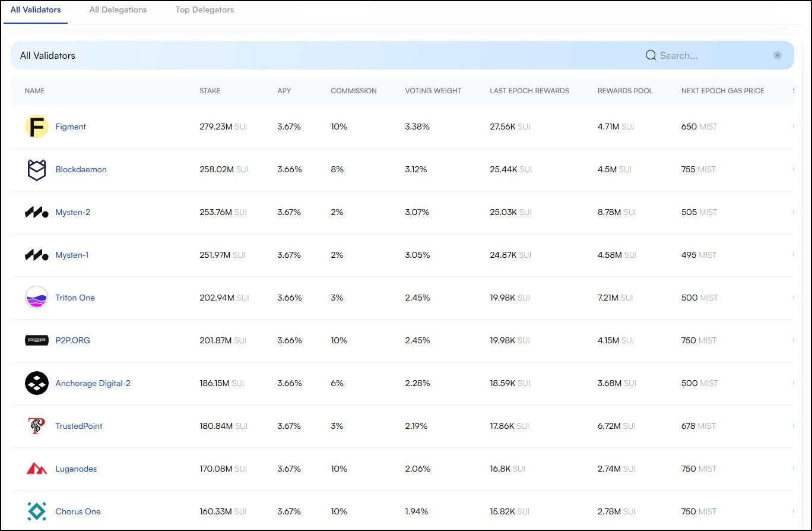Click the Blockdaemon shield logo icon
Image resolution: width=812 pixels, height=531 pixels.
(x=36, y=170)
